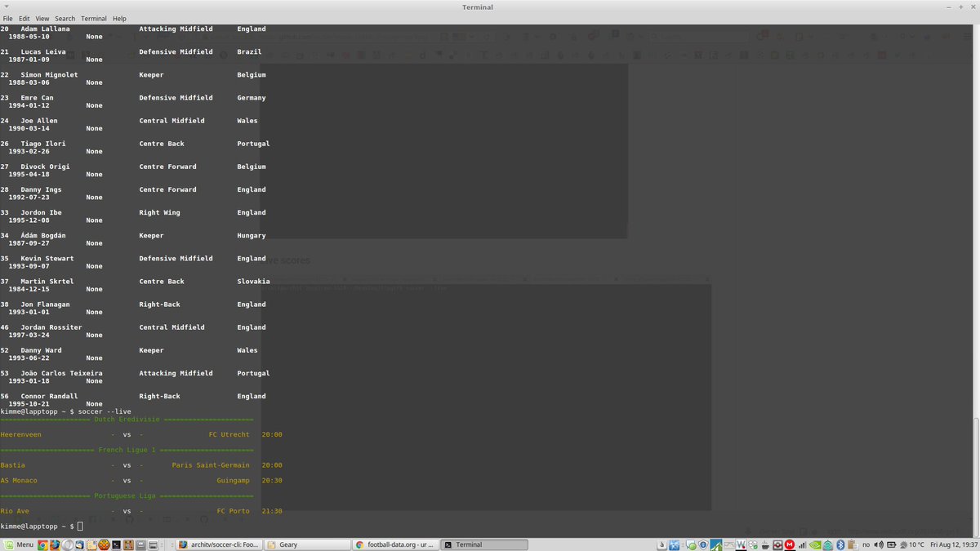Open the Bluetooth tray icon
Viewport: 980px width, 551px height.
click(840, 544)
